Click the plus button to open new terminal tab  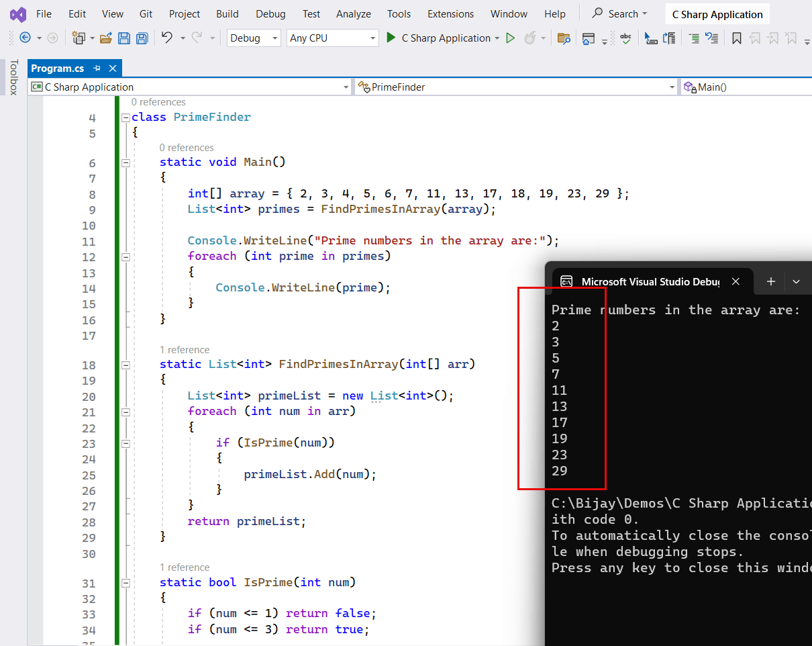[x=770, y=281]
